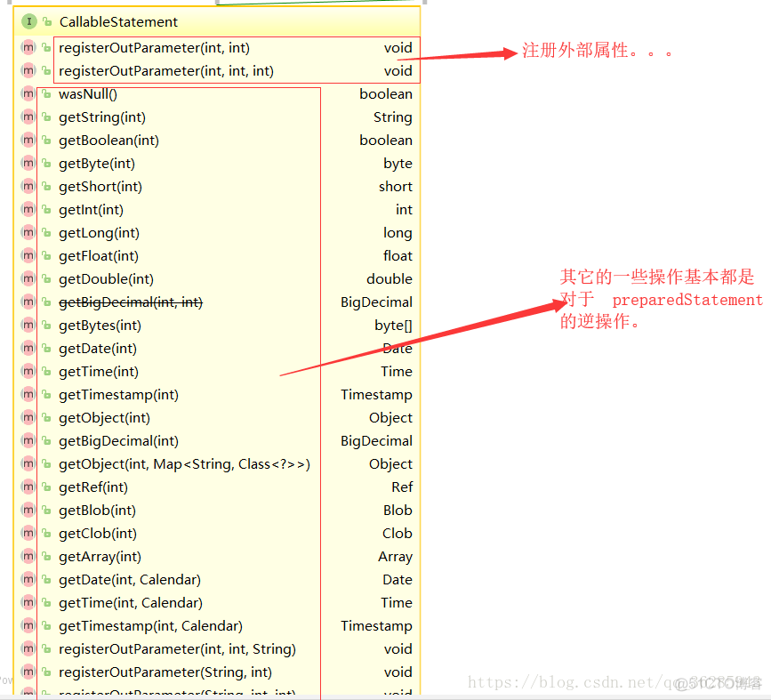Click the Clob return type of getClob
The height and width of the screenshot is (700, 771).
coord(398,534)
